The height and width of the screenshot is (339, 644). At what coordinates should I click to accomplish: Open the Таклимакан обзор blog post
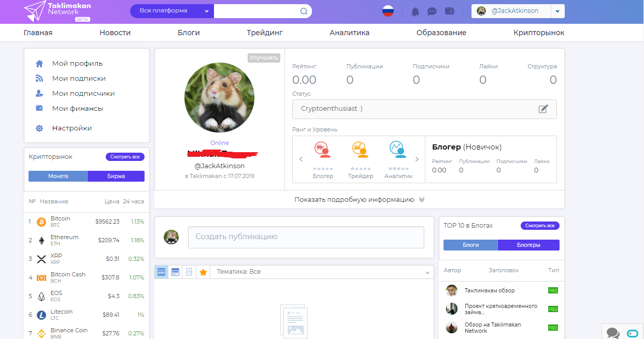490,290
